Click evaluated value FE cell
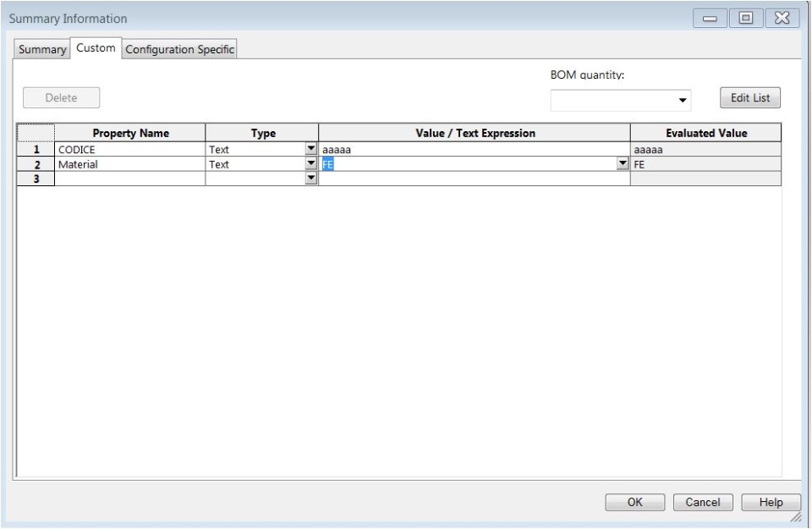 (705, 164)
